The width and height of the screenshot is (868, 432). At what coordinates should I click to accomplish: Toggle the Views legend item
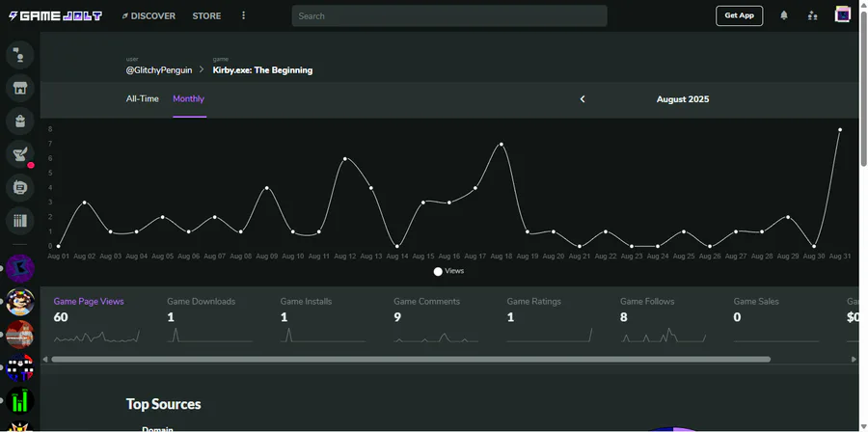(448, 271)
